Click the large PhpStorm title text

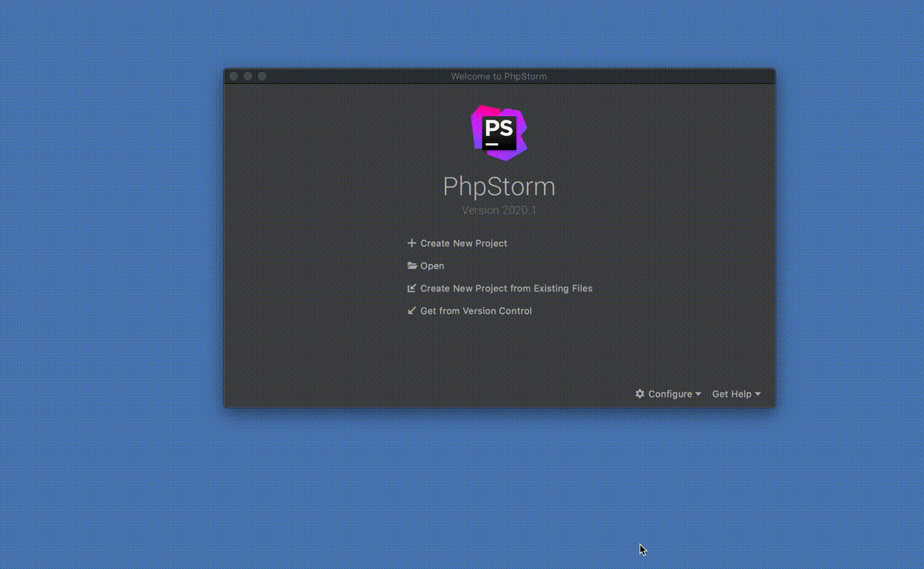pyautogui.click(x=499, y=186)
